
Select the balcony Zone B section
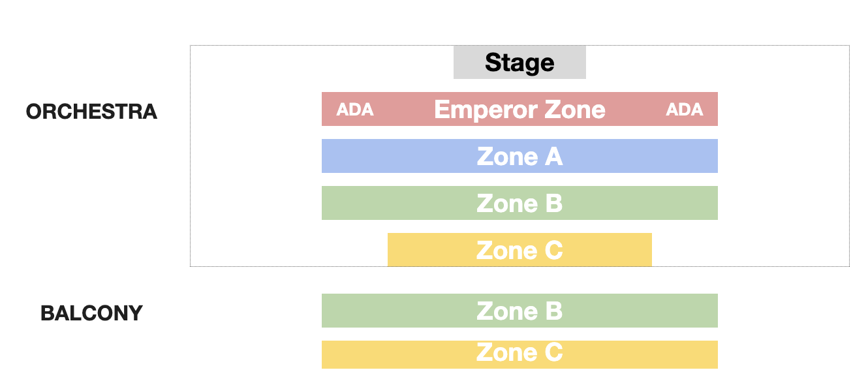pyautogui.click(x=519, y=311)
